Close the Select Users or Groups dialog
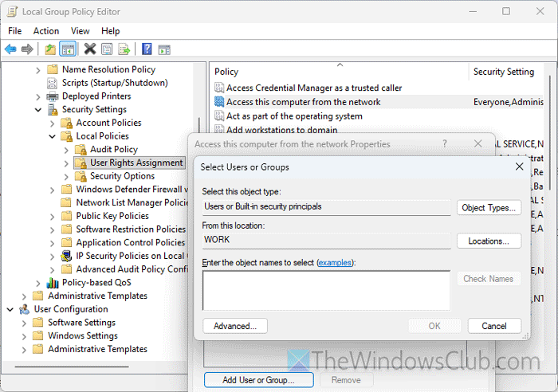 point(519,167)
